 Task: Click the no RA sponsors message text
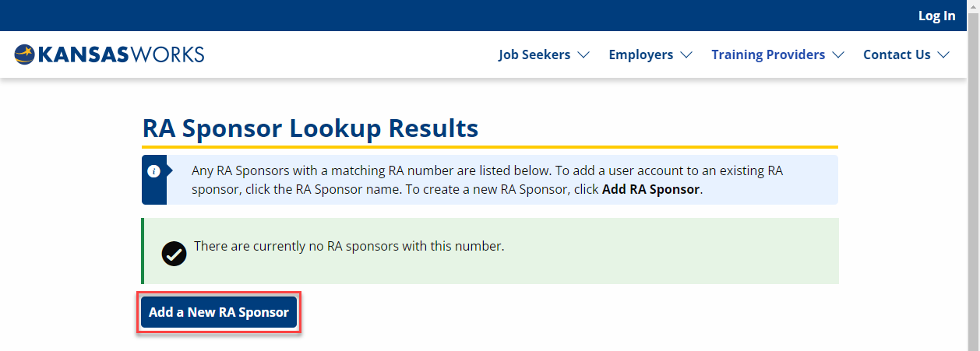(x=349, y=246)
